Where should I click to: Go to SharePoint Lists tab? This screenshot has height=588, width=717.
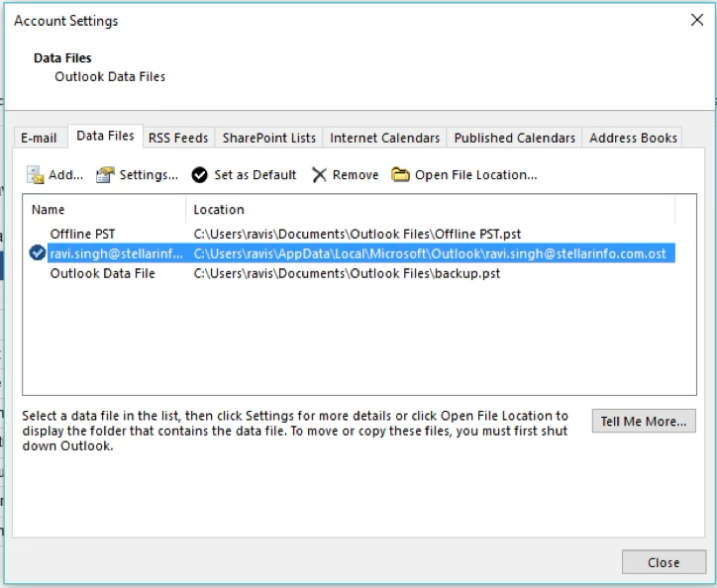tap(269, 138)
